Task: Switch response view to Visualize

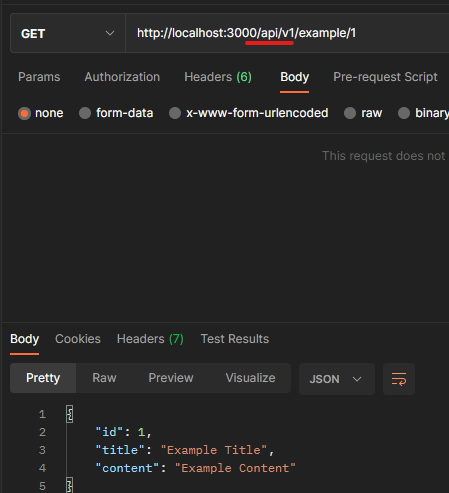Action: 250,378
